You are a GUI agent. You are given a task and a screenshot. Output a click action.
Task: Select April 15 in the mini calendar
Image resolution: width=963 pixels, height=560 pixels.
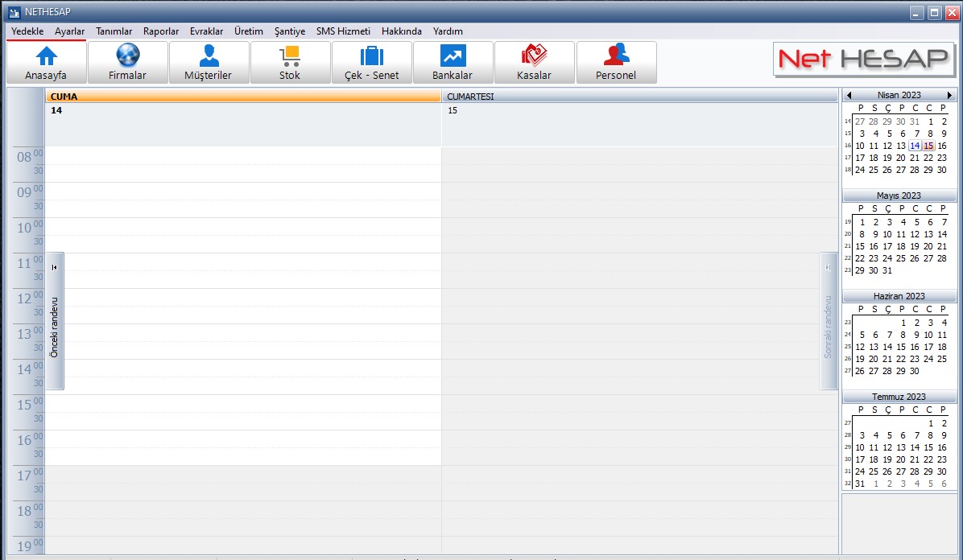click(928, 146)
